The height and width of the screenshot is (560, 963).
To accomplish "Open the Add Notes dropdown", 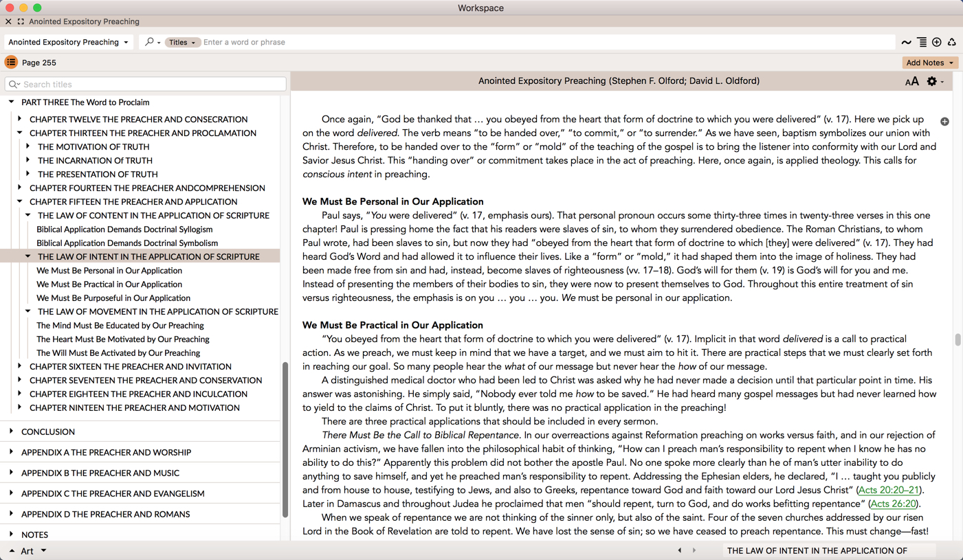I will [930, 63].
